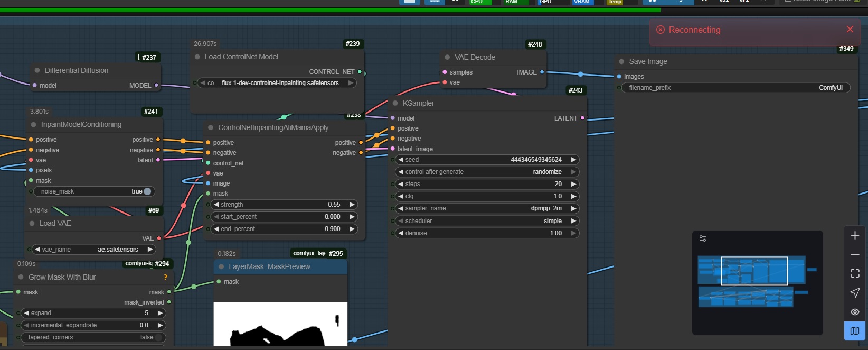The image size is (868, 350).
Task: Click the LATENT output slot on KSampler
Action: click(582, 118)
